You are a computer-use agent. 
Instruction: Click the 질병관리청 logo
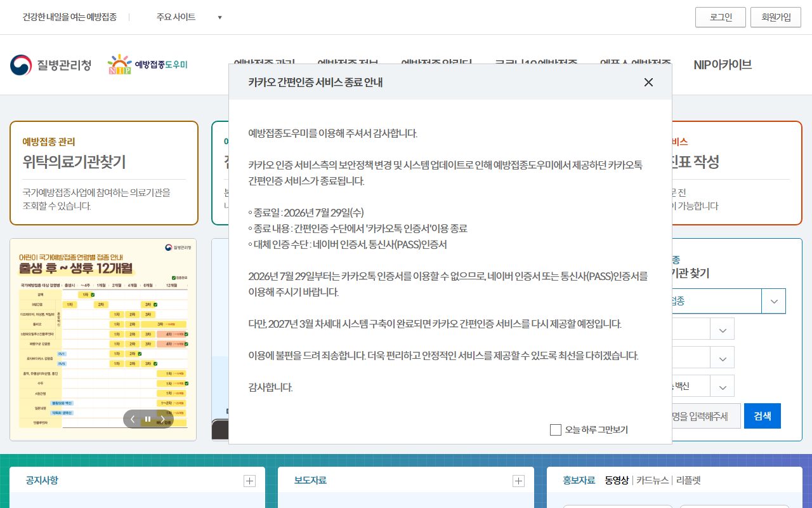coord(51,65)
